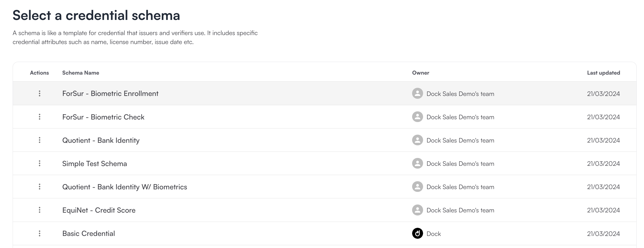
Task: Open three-dot menu for Quotient - Bank Identity
Action: 40,140
